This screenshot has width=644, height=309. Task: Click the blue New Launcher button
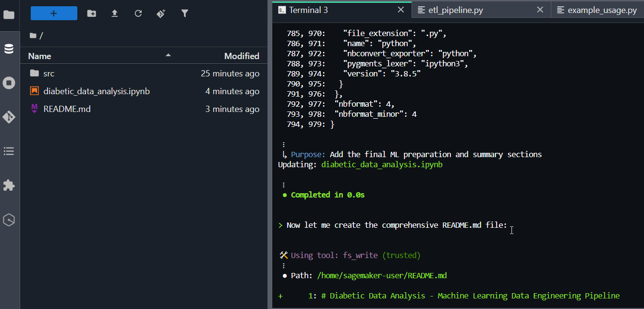54,13
